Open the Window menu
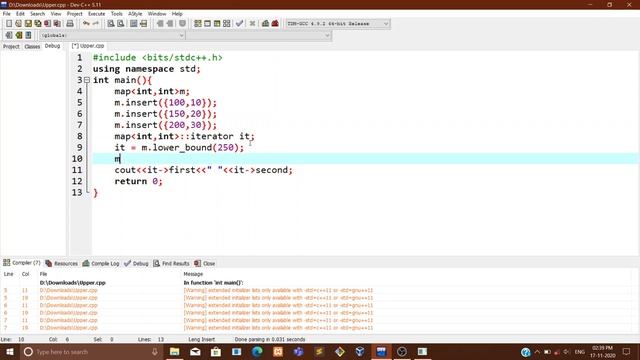 [x=157, y=14]
